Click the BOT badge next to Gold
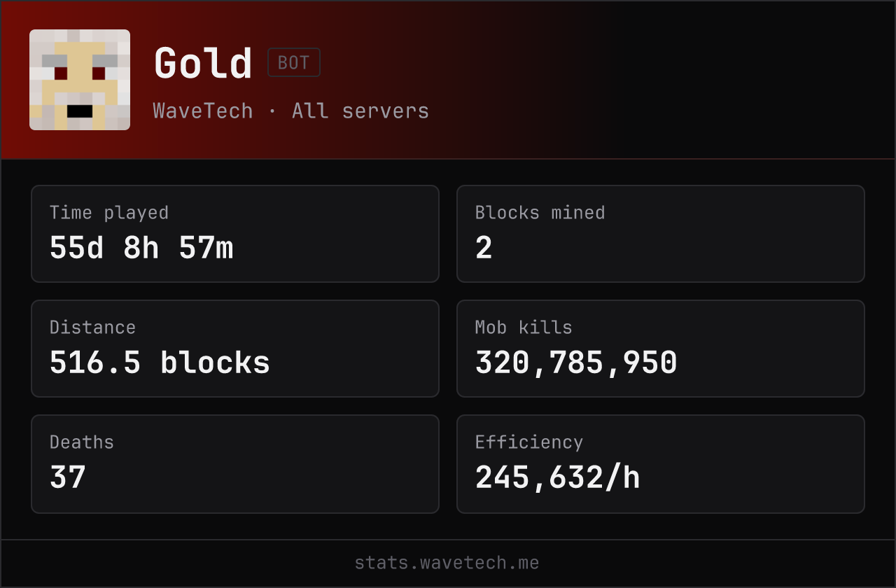This screenshot has width=896, height=588. pyautogui.click(x=294, y=62)
